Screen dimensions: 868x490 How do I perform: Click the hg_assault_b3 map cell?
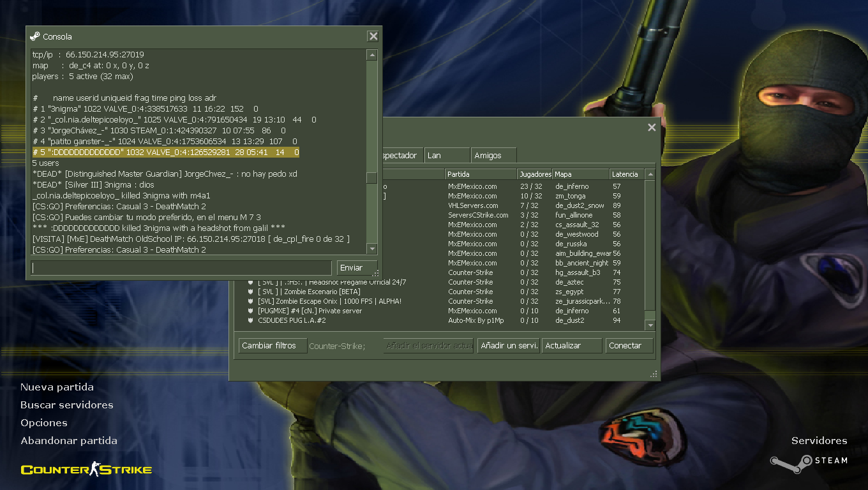578,272
